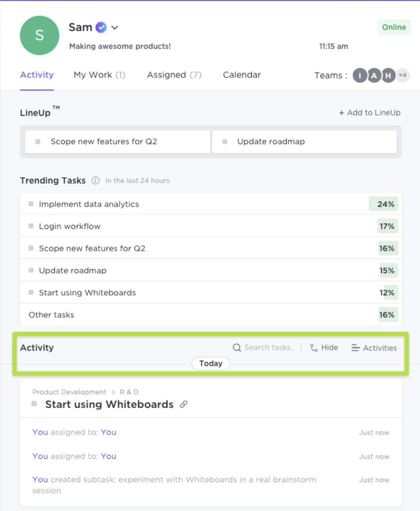
Task: Toggle status box for Implement data analytics
Action: (31, 204)
